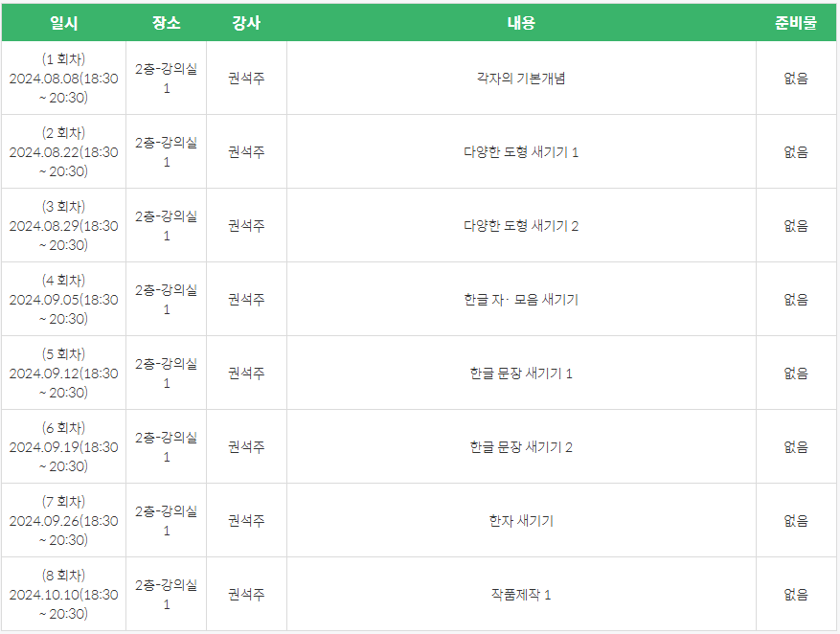
Task: Click the 한글 문장 새기기 1 text
Action: coord(521,374)
